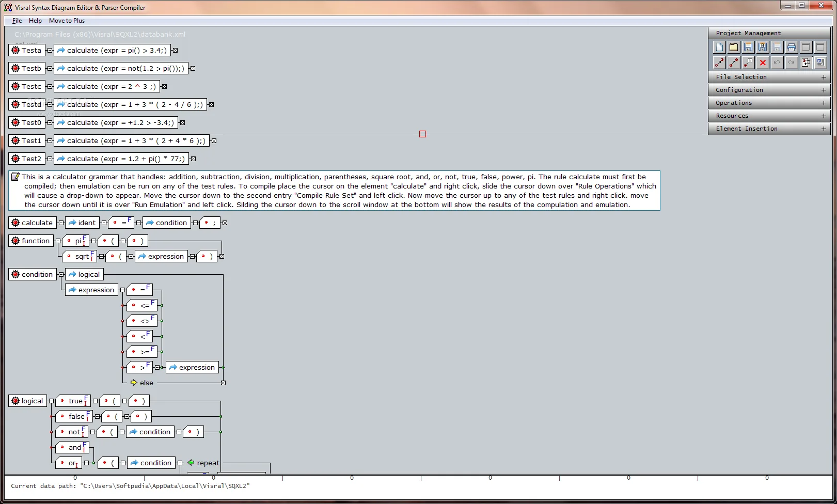This screenshot has height=504, width=837.
Task: Click the floppy disk icon marked B
Action: pyautogui.click(x=762, y=48)
